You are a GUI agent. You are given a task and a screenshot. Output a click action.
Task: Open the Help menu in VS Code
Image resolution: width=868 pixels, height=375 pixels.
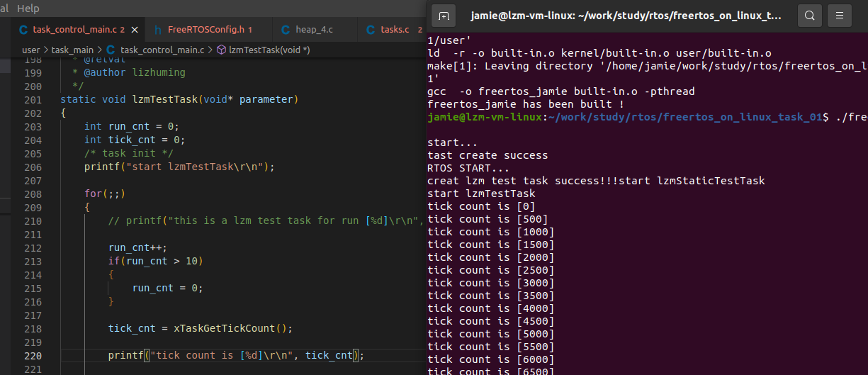coord(28,9)
